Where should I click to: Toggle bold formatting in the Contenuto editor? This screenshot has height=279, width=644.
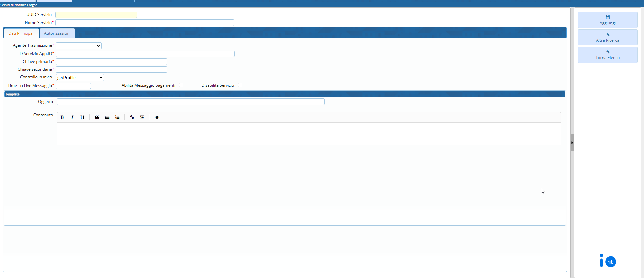pos(62,117)
